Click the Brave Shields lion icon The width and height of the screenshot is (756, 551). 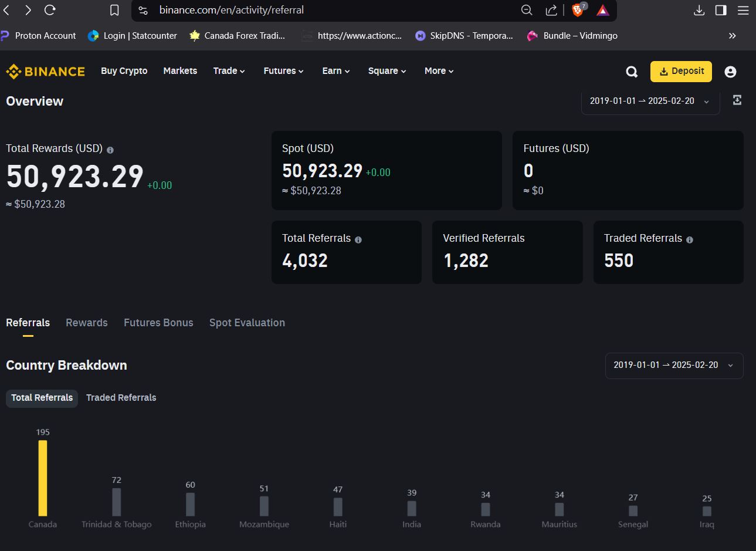(x=578, y=10)
